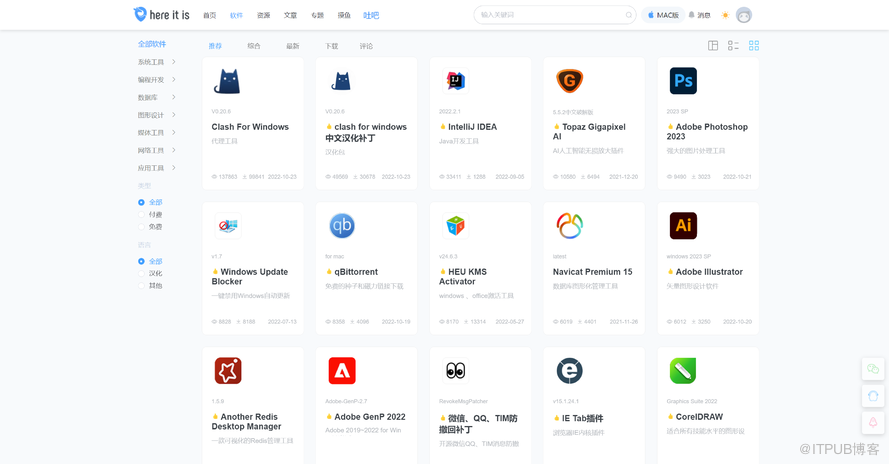Expand the 媒体工具 category arrow
The width and height of the screenshot is (889, 464).
click(x=173, y=132)
